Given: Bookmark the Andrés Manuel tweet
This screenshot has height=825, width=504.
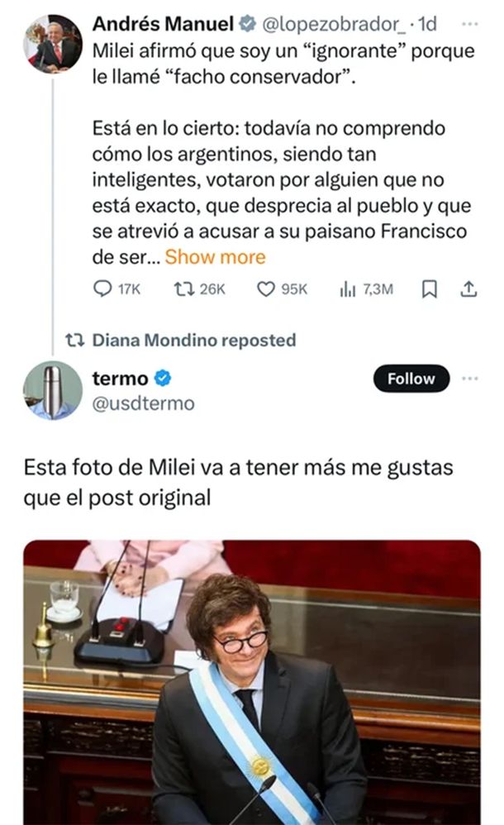Looking at the screenshot, I should [x=429, y=289].
